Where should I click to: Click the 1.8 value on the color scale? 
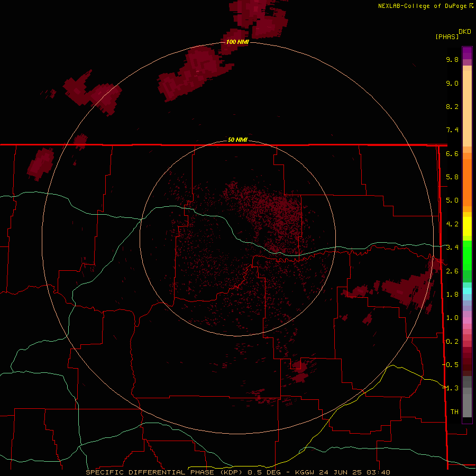coord(452,295)
